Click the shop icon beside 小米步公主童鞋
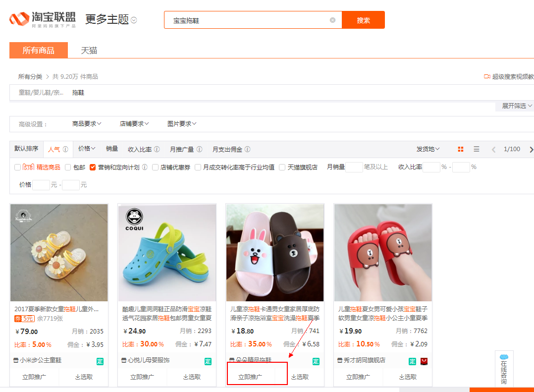Screen dimensions: 534x392 (x=16, y=360)
